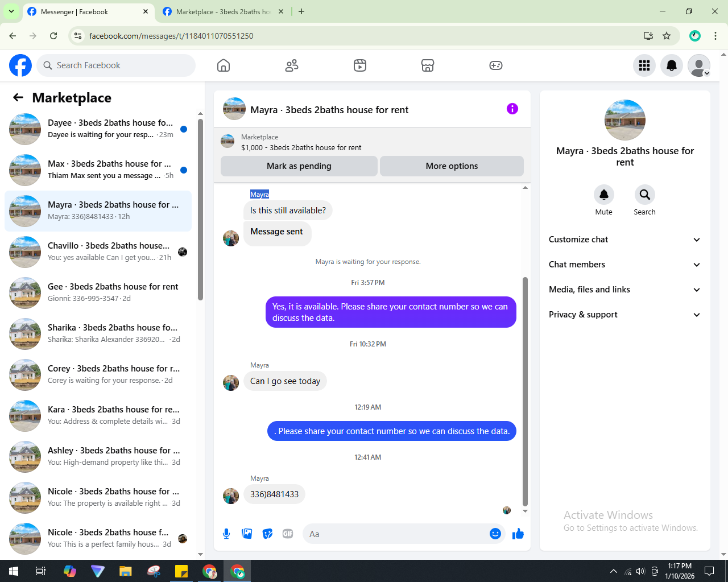Open the Friends icon in top navigation
Screen dimensions: 728x582
pos(292,65)
